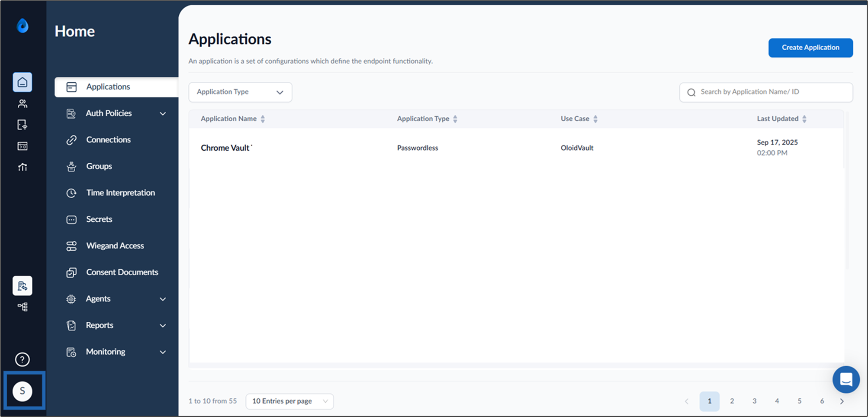The width and height of the screenshot is (868, 417).
Task: Click the building settings icon in rail
Action: click(x=23, y=286)
